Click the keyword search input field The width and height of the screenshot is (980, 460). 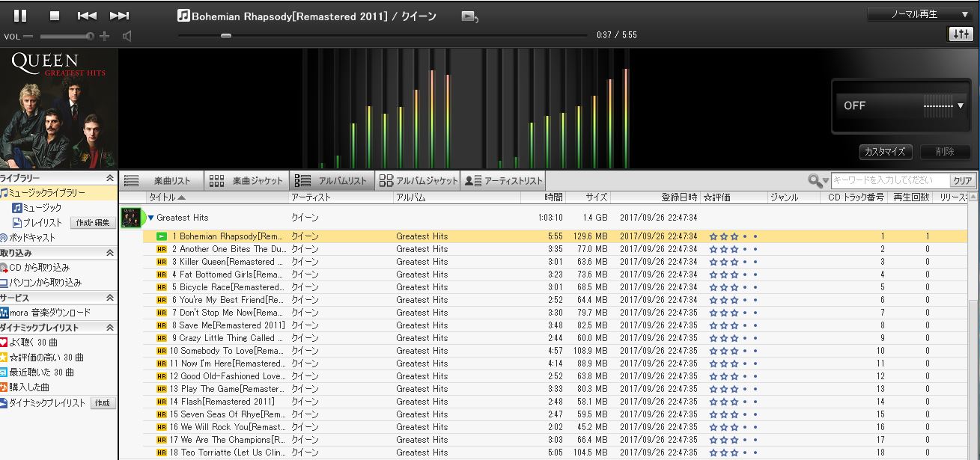[x=890, y=180]
